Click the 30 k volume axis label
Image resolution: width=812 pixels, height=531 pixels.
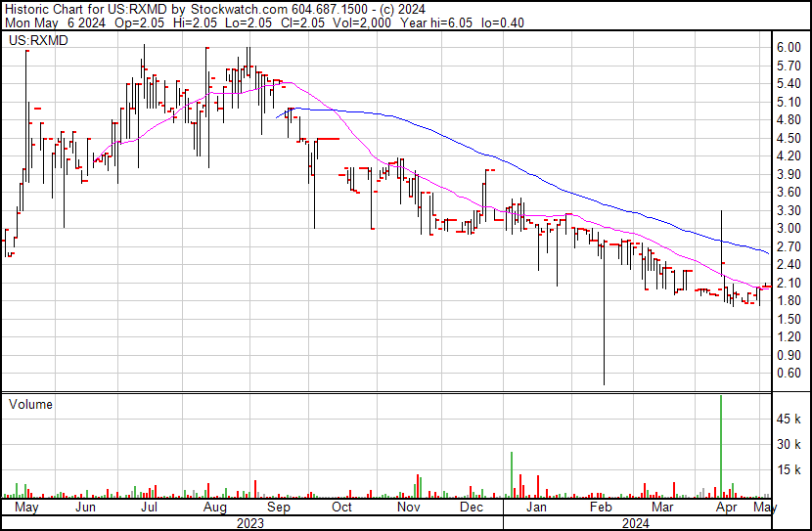[x=789, y=445]
